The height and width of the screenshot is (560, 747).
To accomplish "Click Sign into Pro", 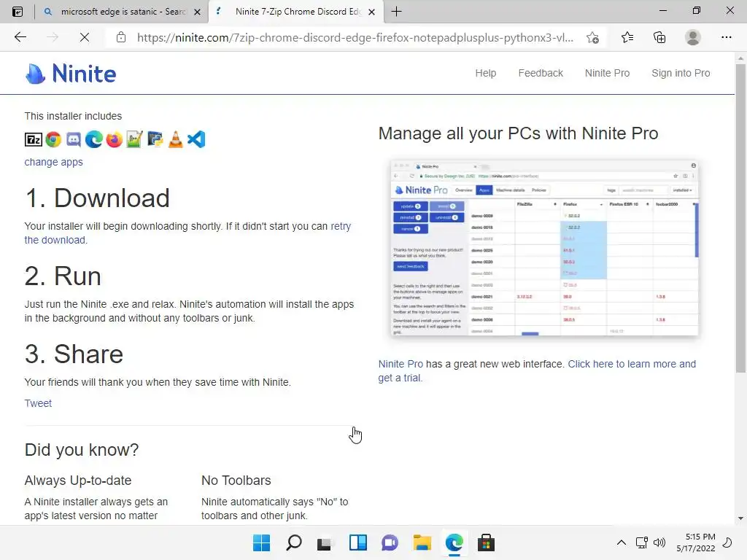I will [x=681, y=73].
